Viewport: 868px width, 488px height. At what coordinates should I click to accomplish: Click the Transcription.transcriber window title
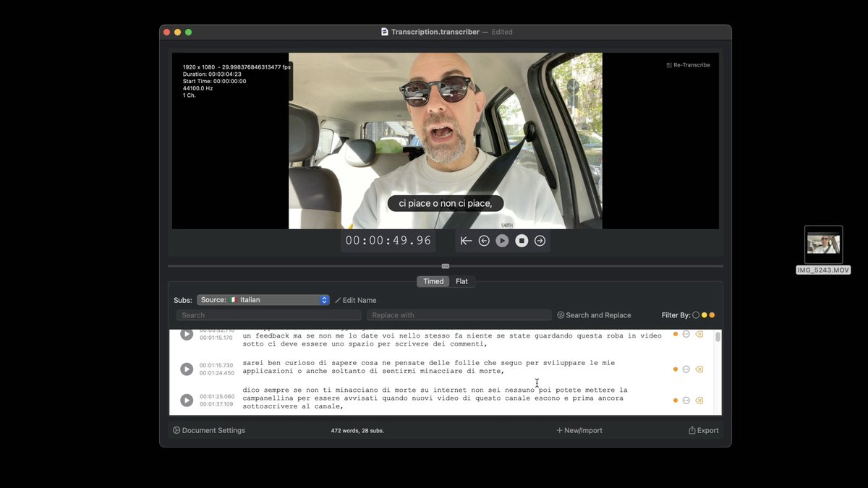pyautogui.click(x=435, y=32)
